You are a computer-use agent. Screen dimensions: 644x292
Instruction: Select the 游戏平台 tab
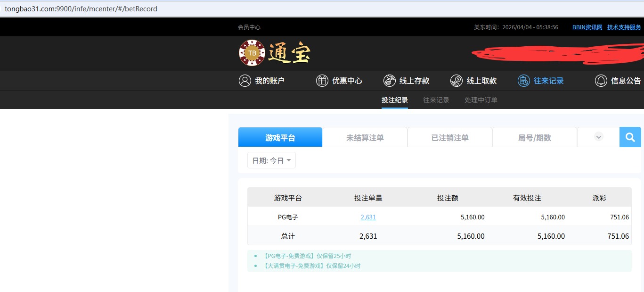point(280,138)
